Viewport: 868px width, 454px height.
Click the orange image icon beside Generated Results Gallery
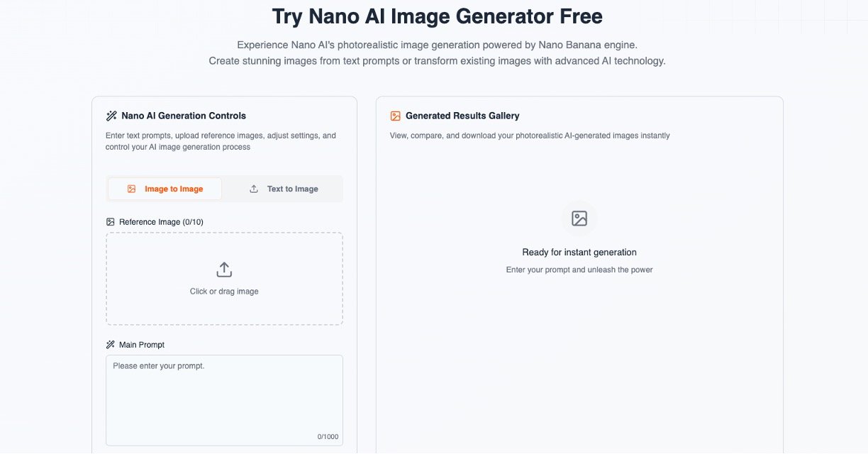[x=396, y=116]
